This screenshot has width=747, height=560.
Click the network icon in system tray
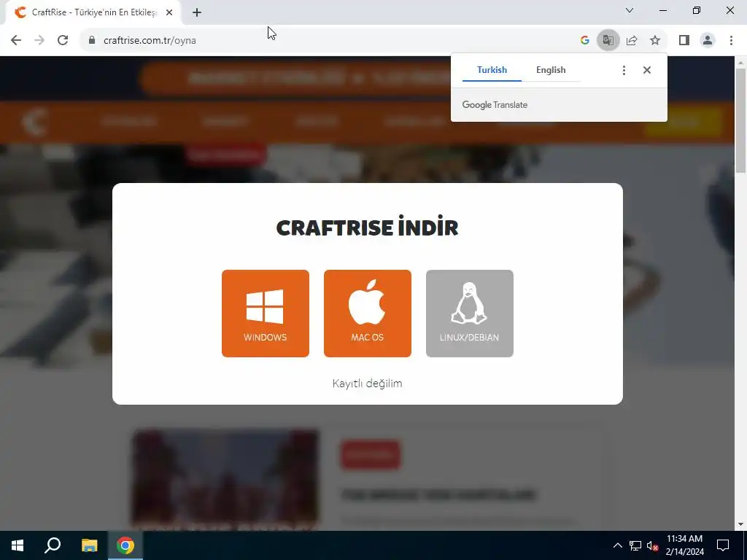click(x=635, y=545)
